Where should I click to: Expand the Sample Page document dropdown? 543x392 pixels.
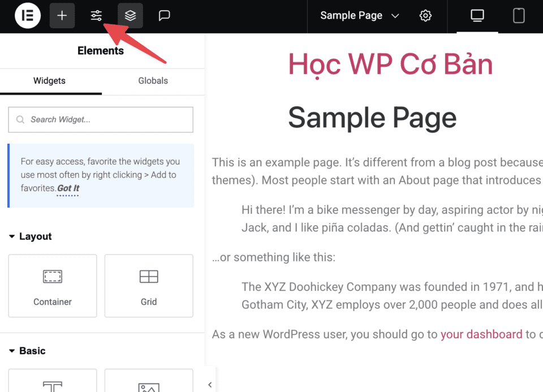(x=359, y=16)
